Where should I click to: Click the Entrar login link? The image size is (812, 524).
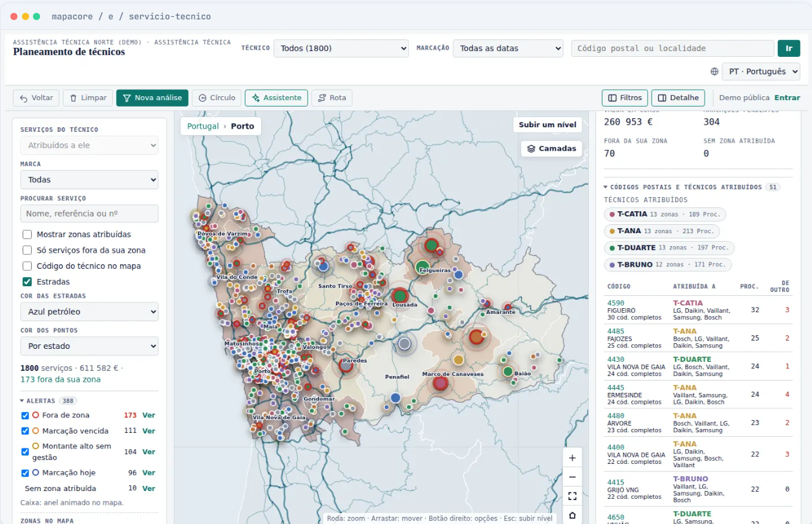coord(787,98)
